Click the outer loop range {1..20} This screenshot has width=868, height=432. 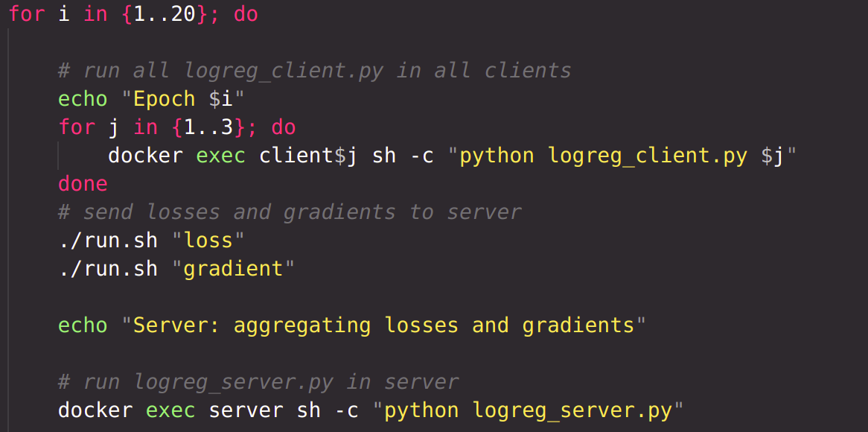165,14
